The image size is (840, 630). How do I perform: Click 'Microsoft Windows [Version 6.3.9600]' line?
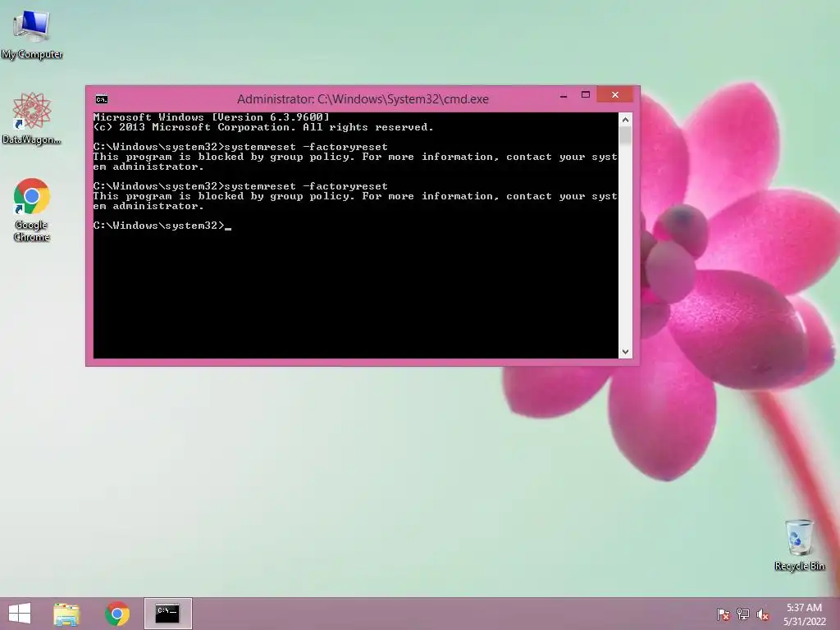211,117
